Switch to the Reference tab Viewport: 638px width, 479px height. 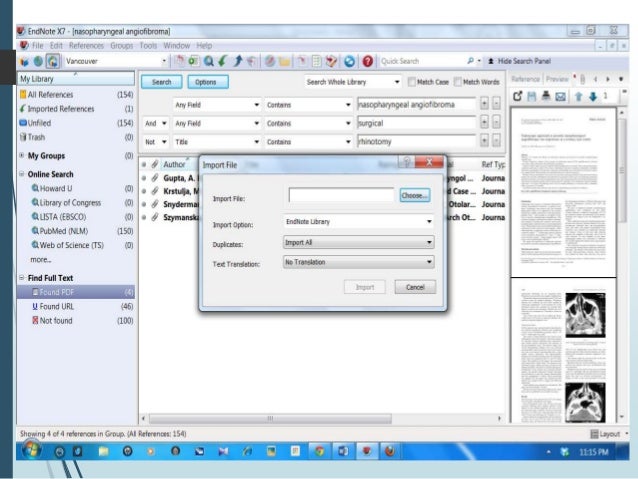point(525,79)
